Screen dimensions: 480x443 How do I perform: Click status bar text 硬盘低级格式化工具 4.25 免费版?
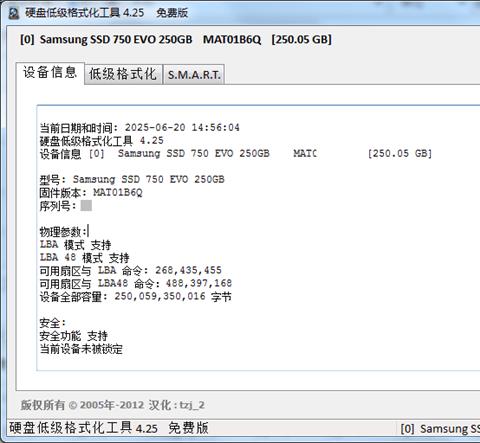pyautogui.click(x=109, y=428)
